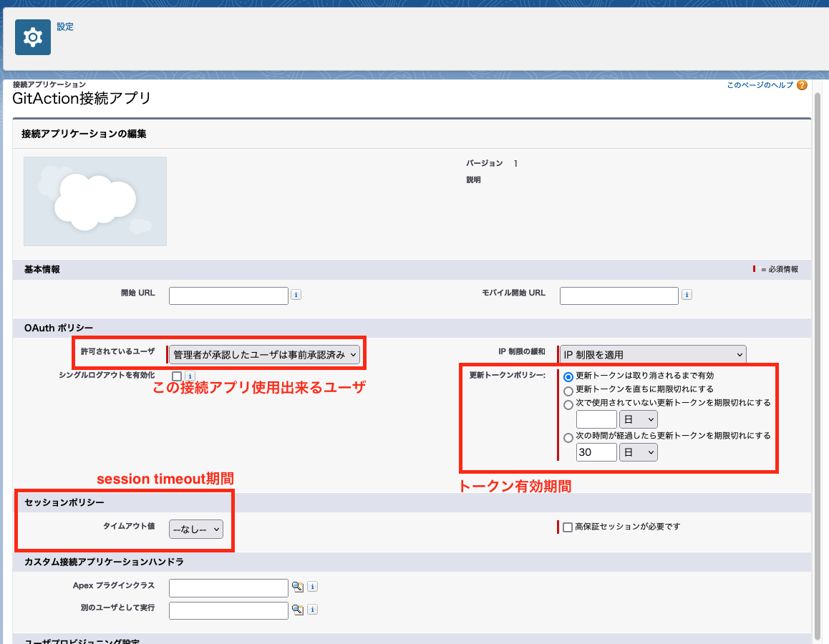Click the info icon beside 開始 URL
The height and width of the screenshot is (644, 829).
296,293
